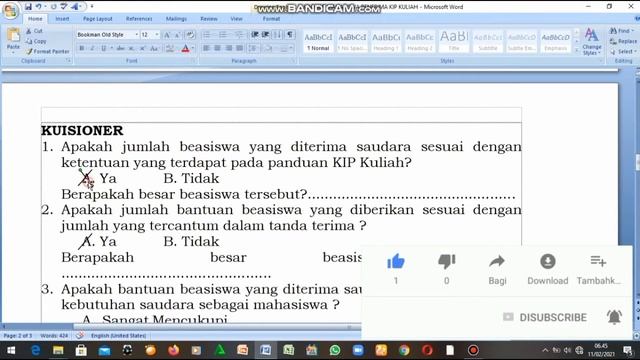
Task: Open the Change Case dropdown
Action: coord(155,49)
